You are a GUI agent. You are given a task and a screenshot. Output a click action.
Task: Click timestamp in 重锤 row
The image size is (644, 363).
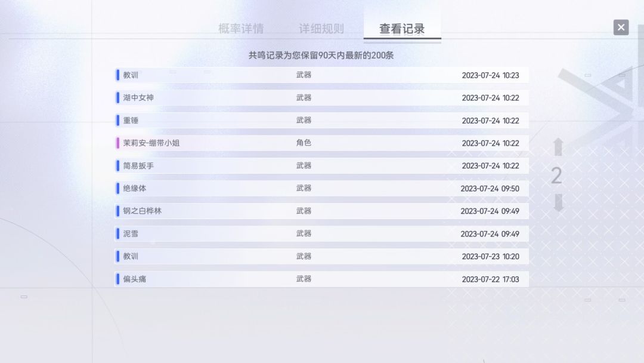click(490, 121)
